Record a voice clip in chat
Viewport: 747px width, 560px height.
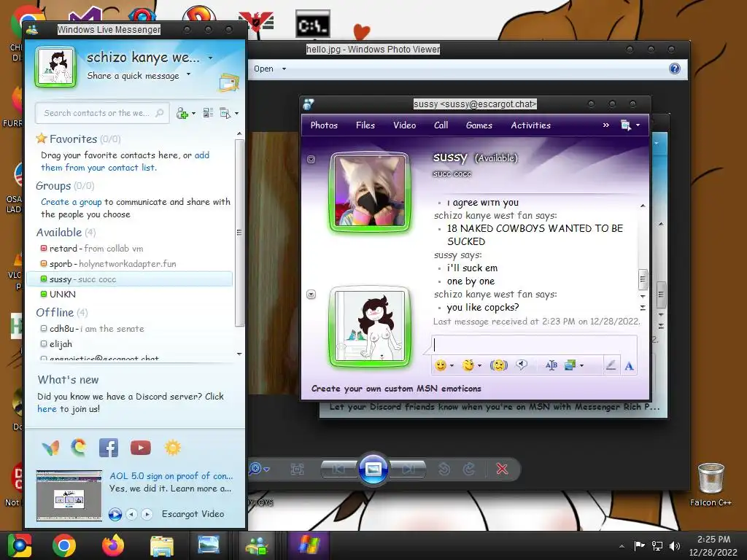[x=522, y=365]
